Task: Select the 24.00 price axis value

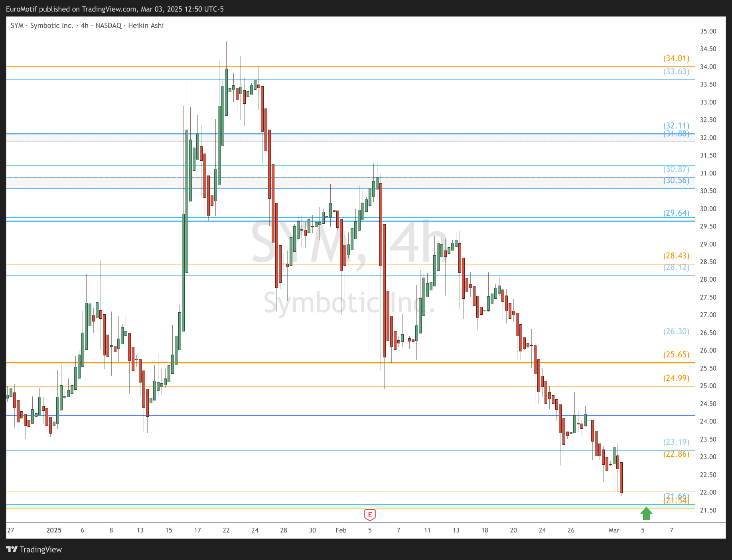Action: [708, 421]
